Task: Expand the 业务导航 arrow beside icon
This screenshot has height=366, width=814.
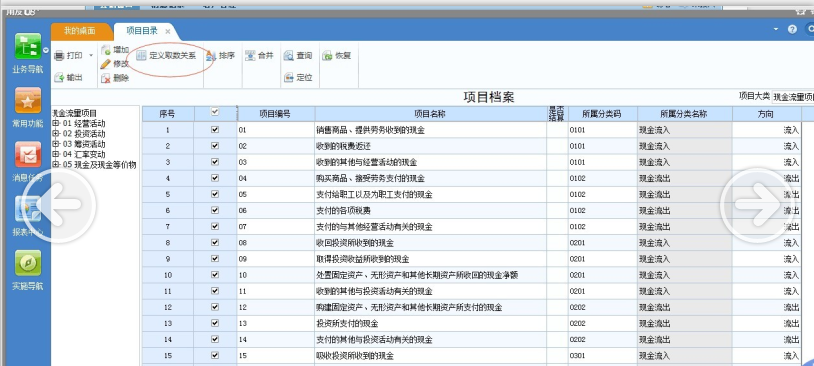Action: pos(46,50)
